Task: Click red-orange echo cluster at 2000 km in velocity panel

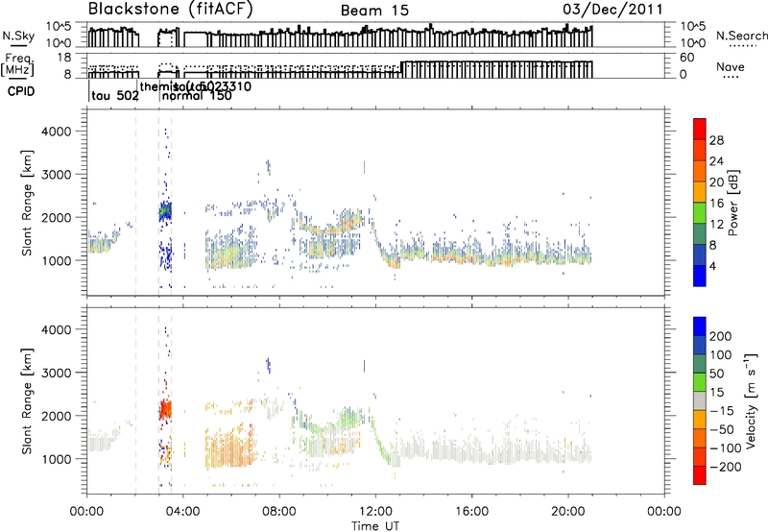Action: 166,409
